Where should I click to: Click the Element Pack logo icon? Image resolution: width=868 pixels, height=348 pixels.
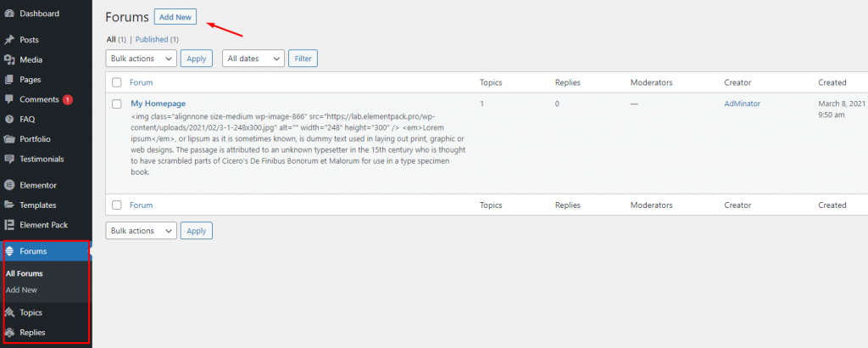pyautogui.click(x=8, y=225)
